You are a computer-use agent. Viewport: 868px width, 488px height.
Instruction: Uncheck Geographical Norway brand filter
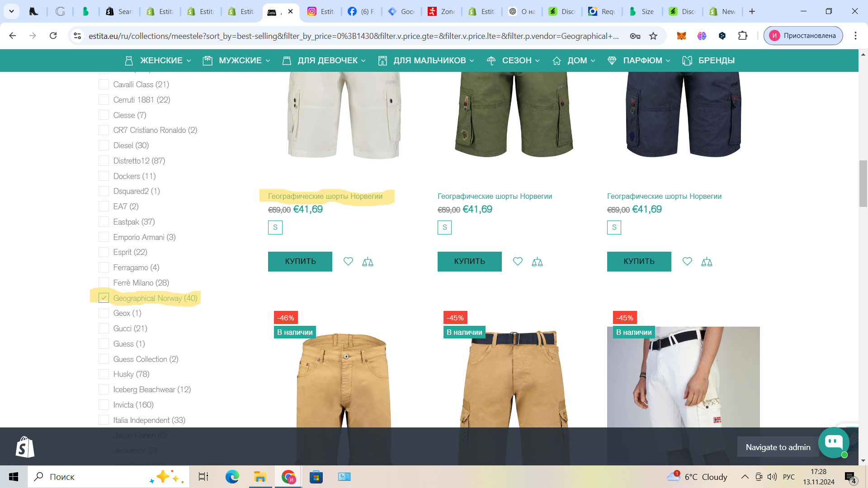[104, 298]
